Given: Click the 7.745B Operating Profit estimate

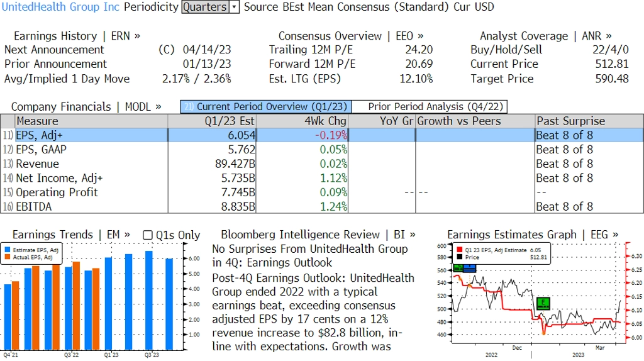Looking at the screenshot, I should 238,192.
